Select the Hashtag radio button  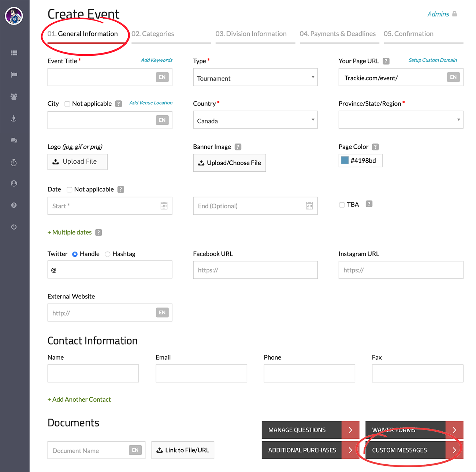tap(108, 254)
